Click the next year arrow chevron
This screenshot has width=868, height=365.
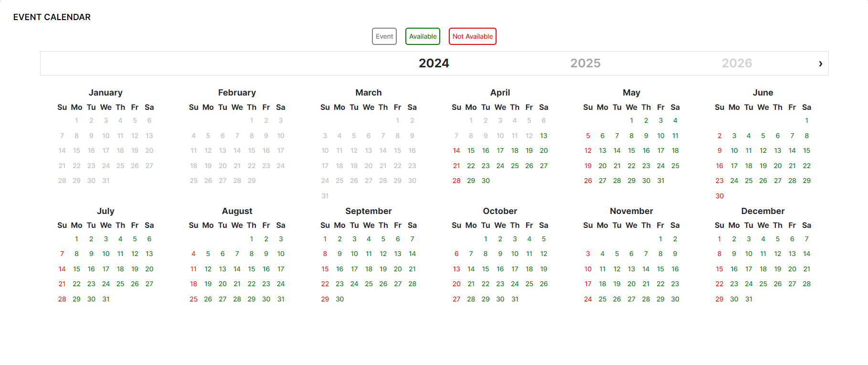click(820, 64)
